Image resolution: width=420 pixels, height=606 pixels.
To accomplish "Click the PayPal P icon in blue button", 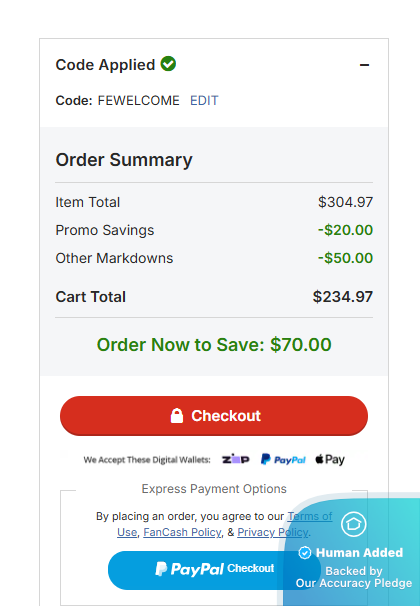I will pyautogui.click(x=161, y=569).
